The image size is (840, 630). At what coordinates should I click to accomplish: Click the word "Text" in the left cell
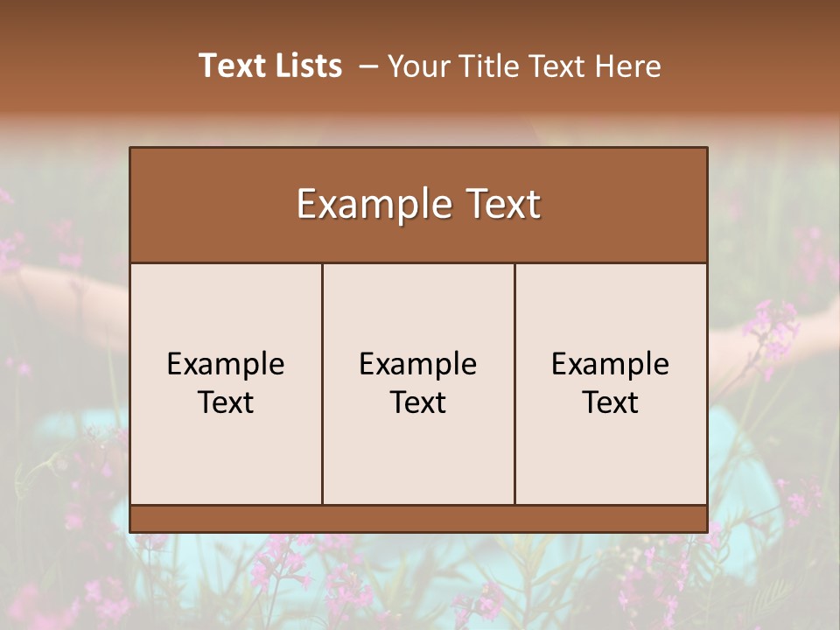pyautogui.click(x=226, y=402)
